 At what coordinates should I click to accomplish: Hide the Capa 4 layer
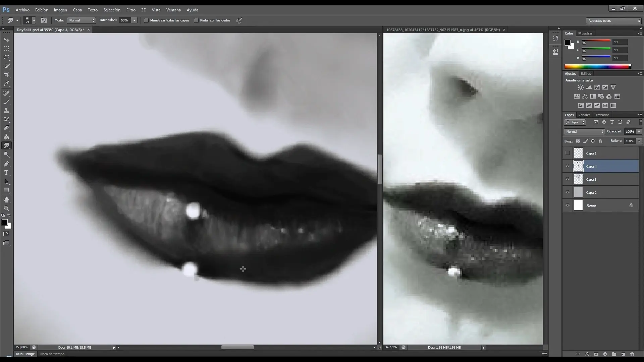568,166
